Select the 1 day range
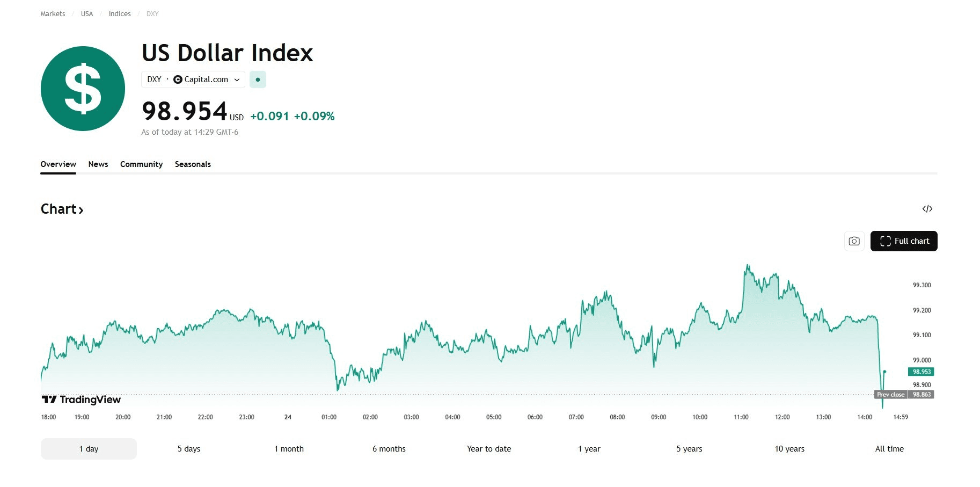 89,449
